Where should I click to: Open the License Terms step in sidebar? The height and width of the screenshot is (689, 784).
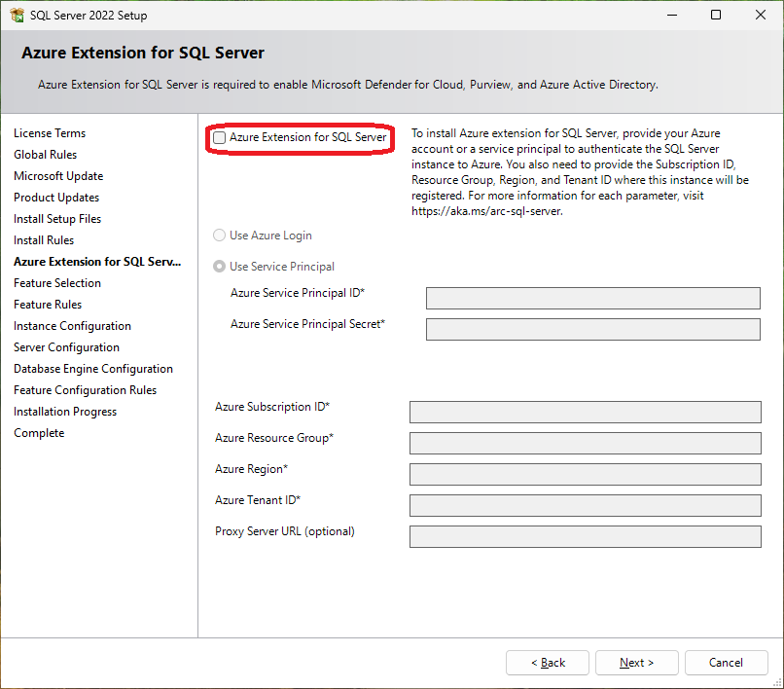pyautogui.click(x=50, y=133)
